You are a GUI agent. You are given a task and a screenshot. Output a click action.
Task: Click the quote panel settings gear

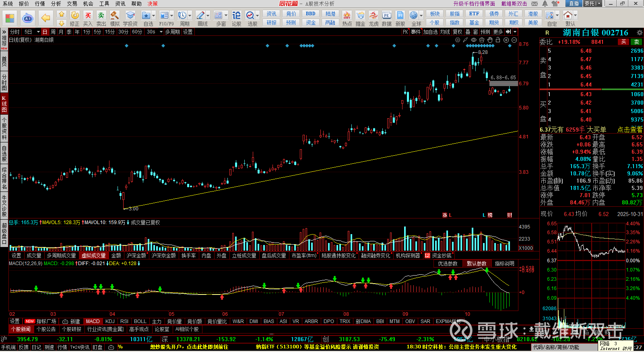pos(639,33)
